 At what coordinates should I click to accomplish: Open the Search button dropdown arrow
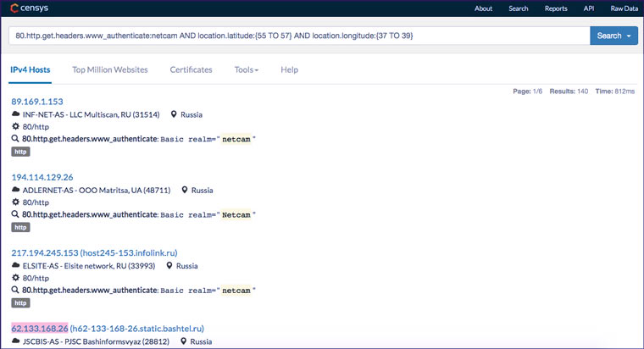point(629,36)
